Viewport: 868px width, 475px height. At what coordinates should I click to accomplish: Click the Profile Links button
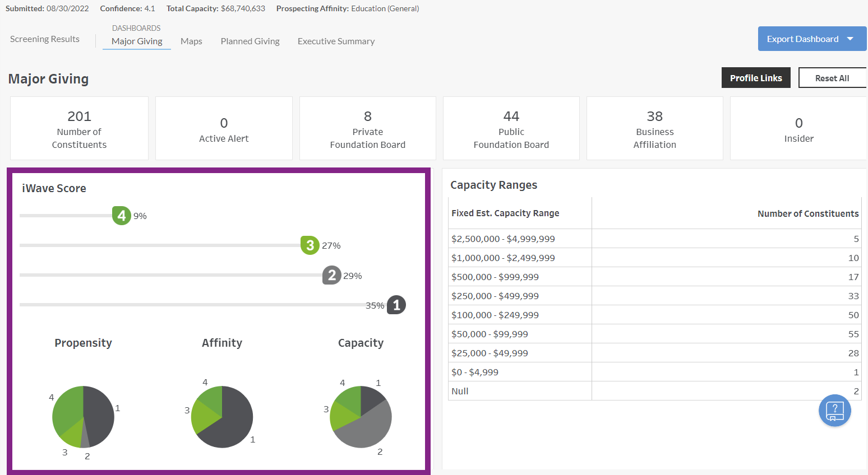756,77
